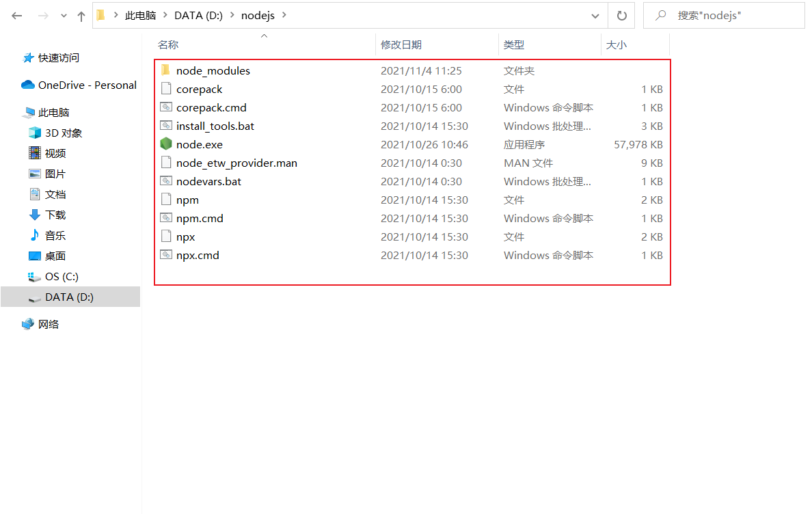Expand chevron after nodejs in breadcrumb
The height and width of the screenshot is (514, 812).
pos(284,15)
